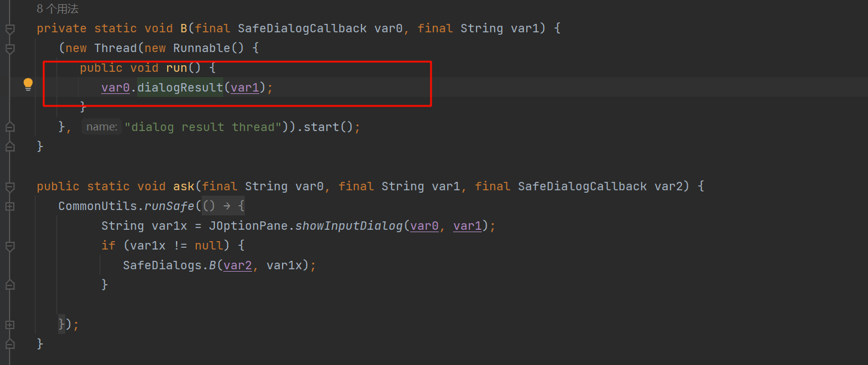Collapse the ask method via gutter arrow

click(10, 187)
